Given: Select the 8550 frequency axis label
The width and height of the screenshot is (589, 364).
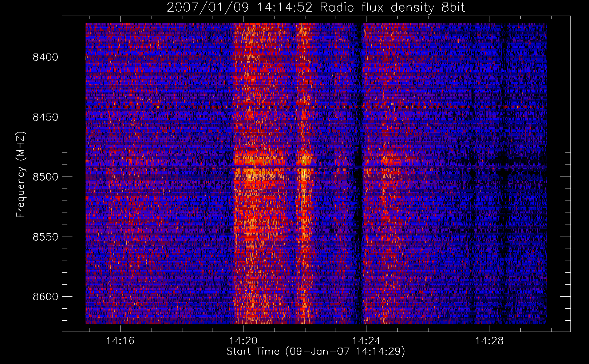Looking at the screenshot, I should pos(45,237).
